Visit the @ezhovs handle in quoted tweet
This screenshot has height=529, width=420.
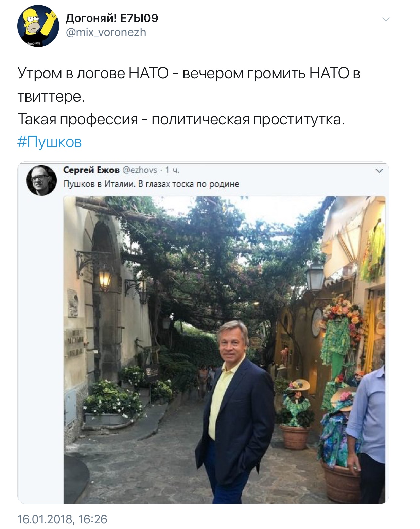tap(140, 170)
